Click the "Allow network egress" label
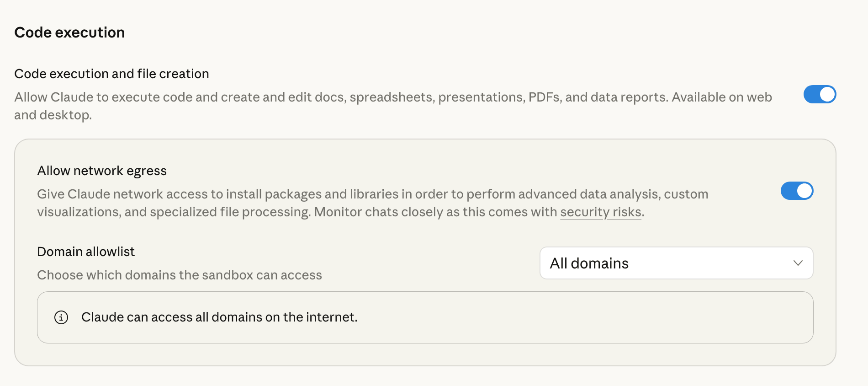868x386 pixels. 102,171
